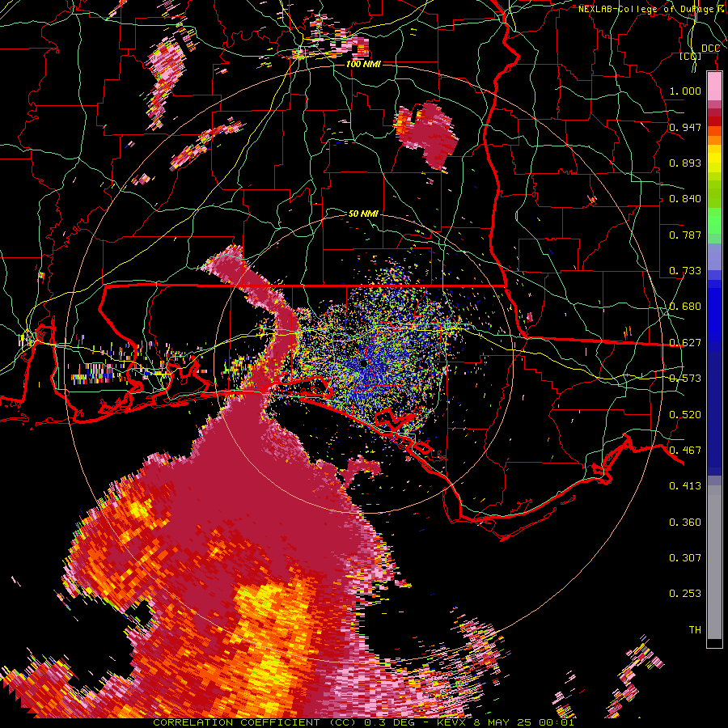Click the 0.253 color scale value

685,594
